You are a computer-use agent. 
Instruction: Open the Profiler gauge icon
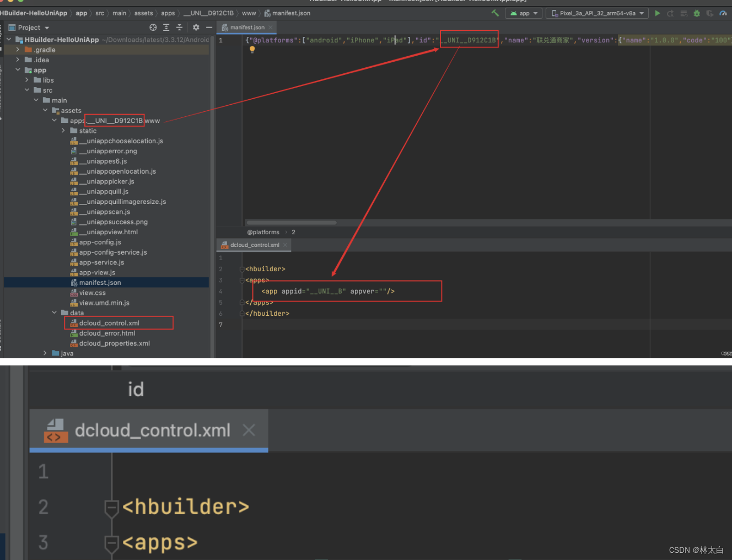723,13
